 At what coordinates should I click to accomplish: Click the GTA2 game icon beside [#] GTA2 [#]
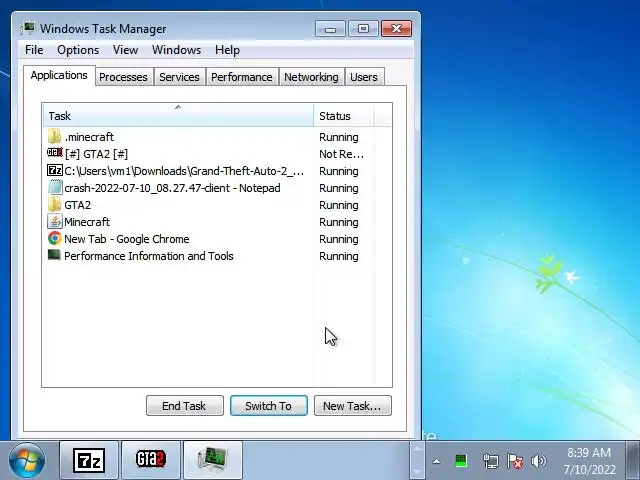point(55,153)
